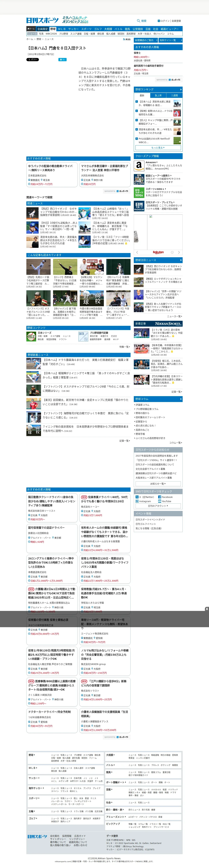Switch ranking to 急上昇 tab

click(x=158, y=95)
